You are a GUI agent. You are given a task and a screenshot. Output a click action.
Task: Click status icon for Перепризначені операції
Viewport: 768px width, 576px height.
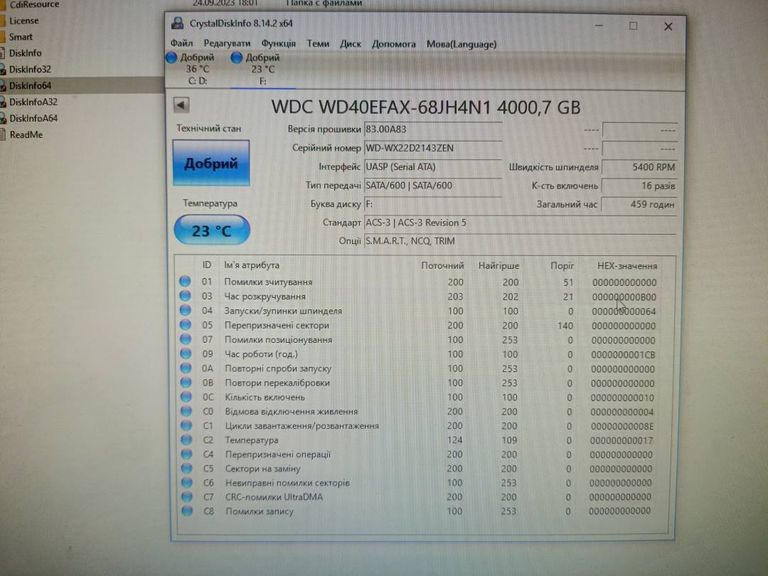(x=187, y=454)
